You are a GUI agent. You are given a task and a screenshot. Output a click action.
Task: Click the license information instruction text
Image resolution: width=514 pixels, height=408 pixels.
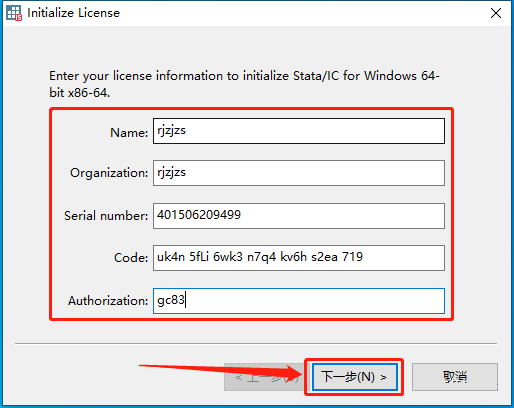click(x=244, y=84)
